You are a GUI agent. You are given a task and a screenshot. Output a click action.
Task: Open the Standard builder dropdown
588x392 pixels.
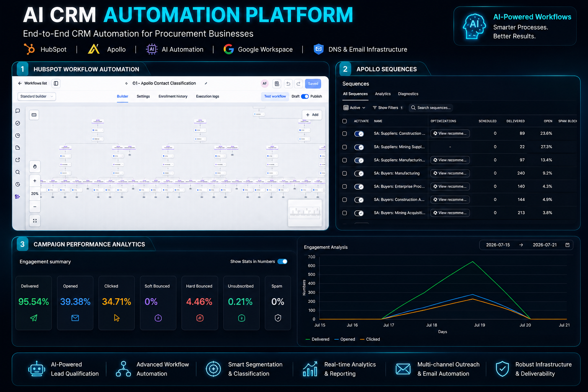[x=37, y=96]
